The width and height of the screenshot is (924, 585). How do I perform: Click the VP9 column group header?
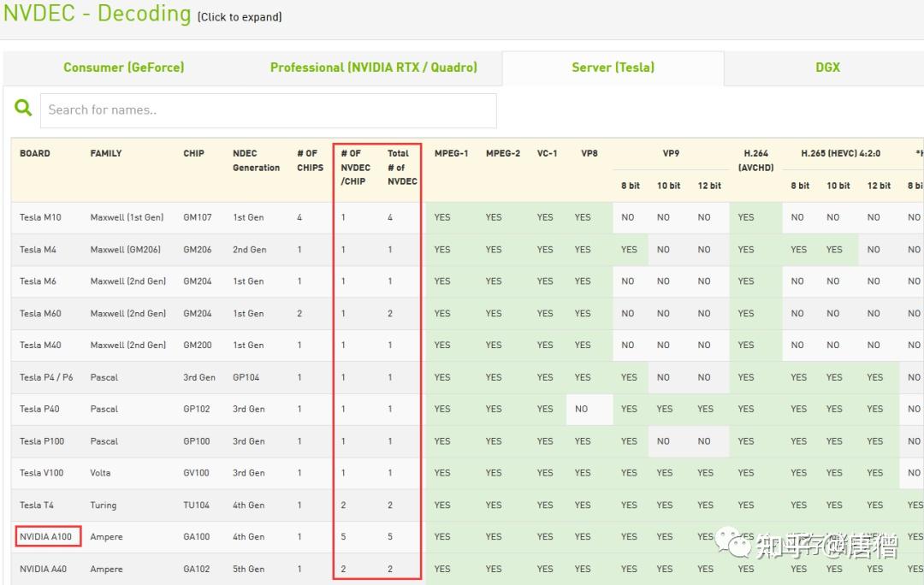click(671, 153)
